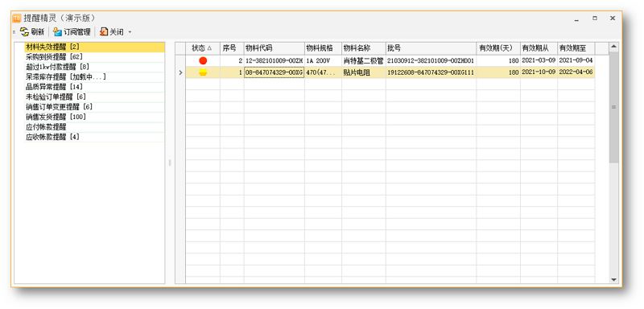Click the 物料规格 column header
This screenshot has height=309, width=644.
click(323, 48)
